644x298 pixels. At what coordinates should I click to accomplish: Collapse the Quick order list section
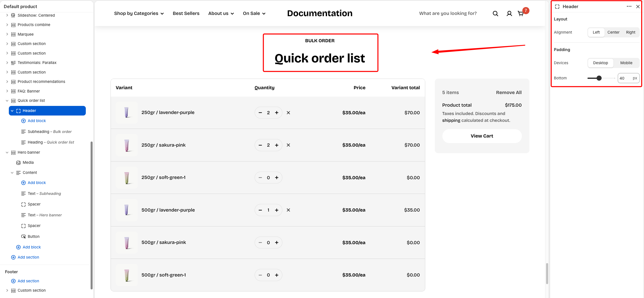[7, 101]
